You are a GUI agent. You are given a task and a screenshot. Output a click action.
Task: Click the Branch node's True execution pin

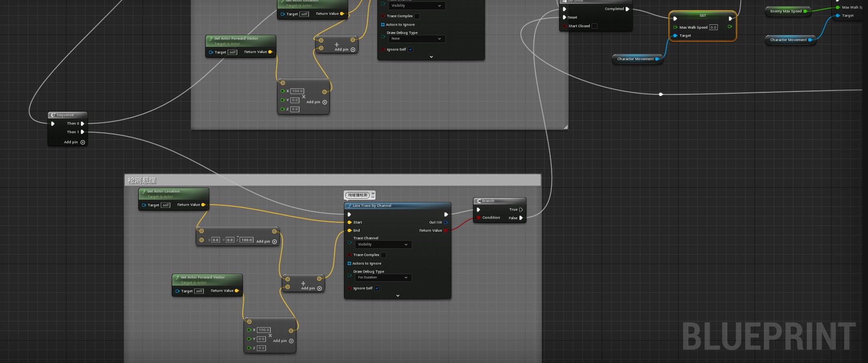[521, 210]
